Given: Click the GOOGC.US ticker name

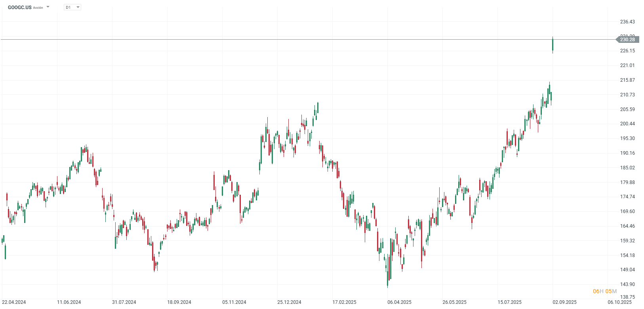Looking at the screenshot, I should [19, 8].
